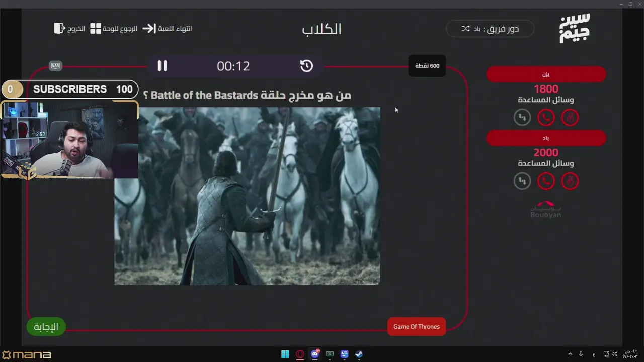Use باد team's two-answers hand lifeline
This screenshot has width=644, height=362.
tap(570, 181)
